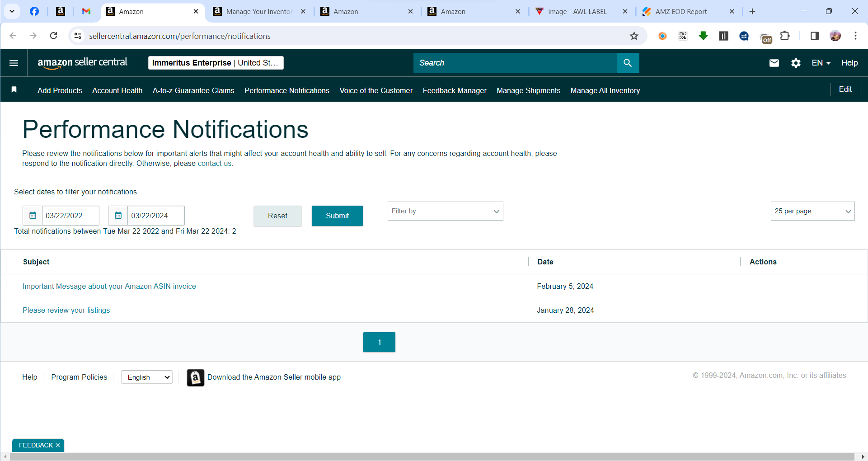Click the Chrome profile avatar
868x461 pixels.
click(835, 36)
